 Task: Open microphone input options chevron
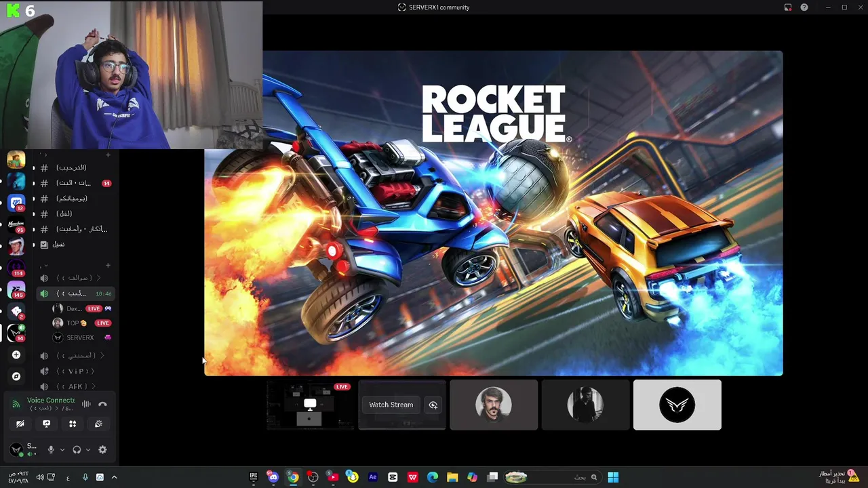[x=62, y=449]
